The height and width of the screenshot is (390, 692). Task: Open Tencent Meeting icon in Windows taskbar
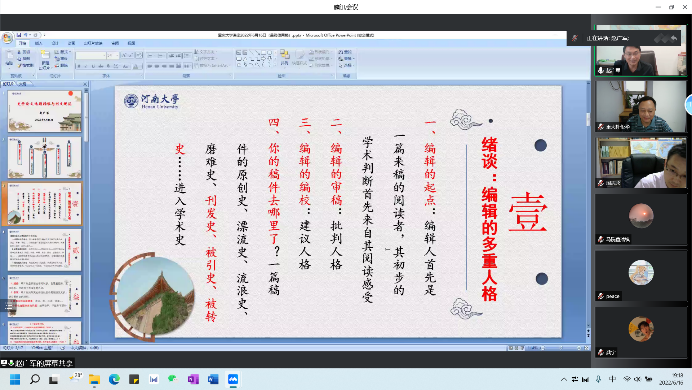click(x=233, y=379)
